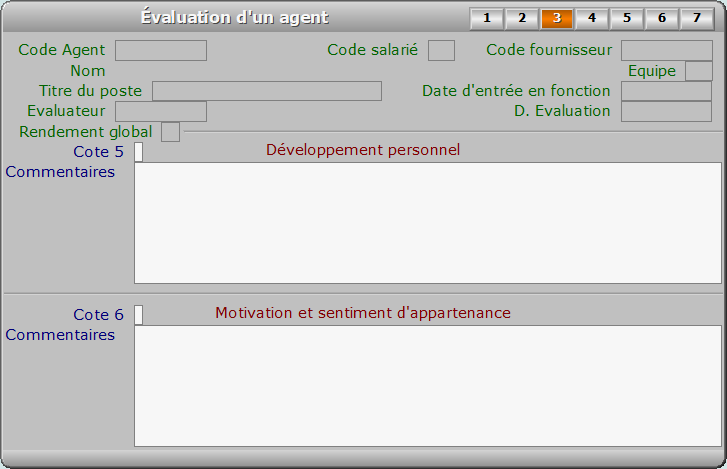Select the highlighted page tab 3
This screenshot has width=727, height=469.
[x=557, y=19]
